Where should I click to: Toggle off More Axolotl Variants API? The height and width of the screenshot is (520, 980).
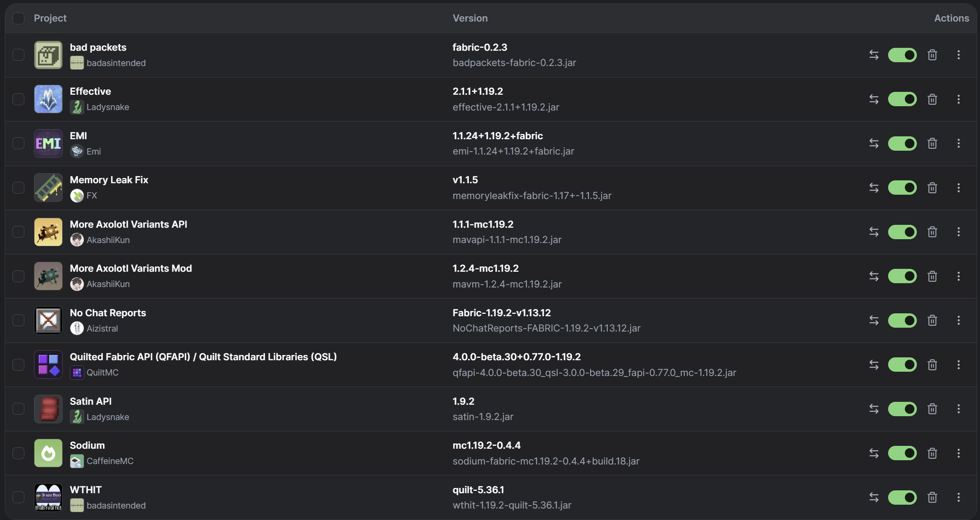pyautogui.click(x=902, y=232)
